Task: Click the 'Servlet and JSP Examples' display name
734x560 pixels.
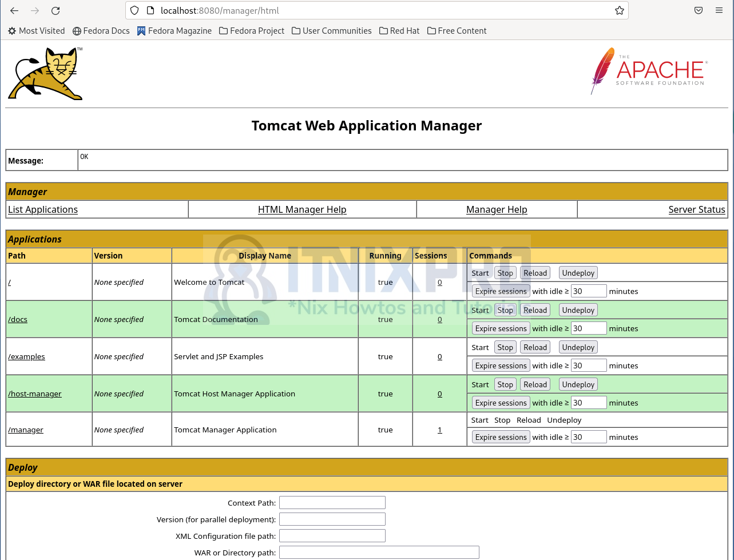Action: [219, 356]
